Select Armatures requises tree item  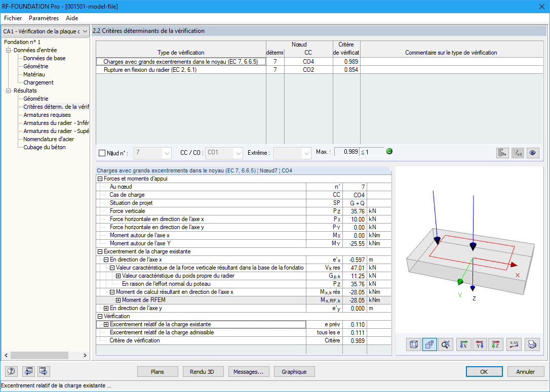pyautogui.click(x=47, y=115)
